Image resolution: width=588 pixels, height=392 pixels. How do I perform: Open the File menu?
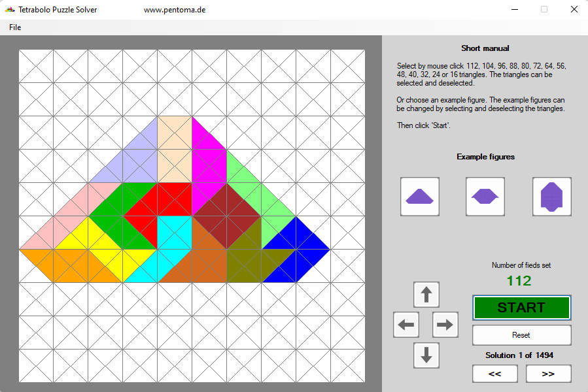point(15,27)
